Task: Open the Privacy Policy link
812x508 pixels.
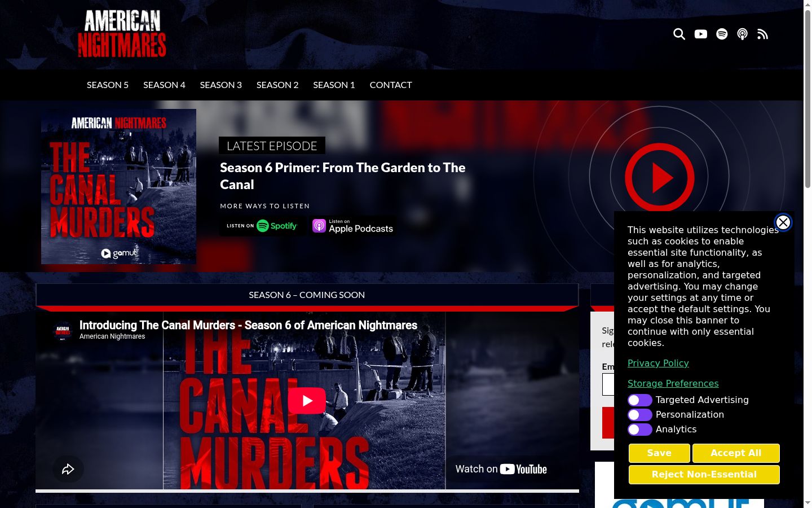Action: click(x=658, y=364)
